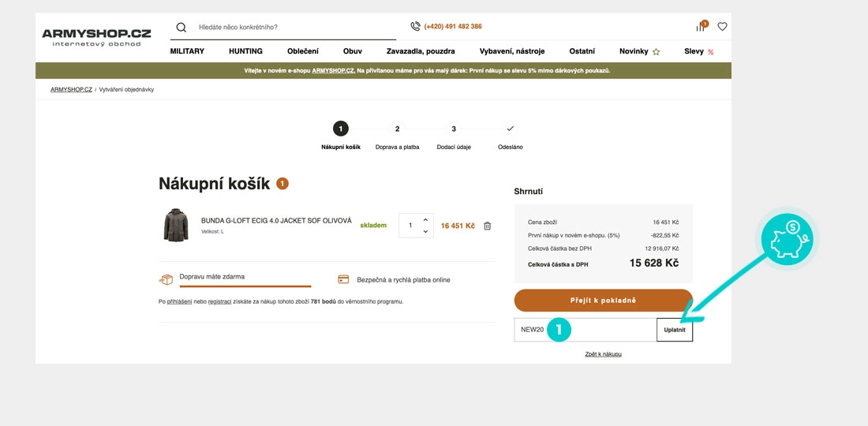
Task: Click the discount value -822,55 Kč
Action: click(x=664, y=235)
